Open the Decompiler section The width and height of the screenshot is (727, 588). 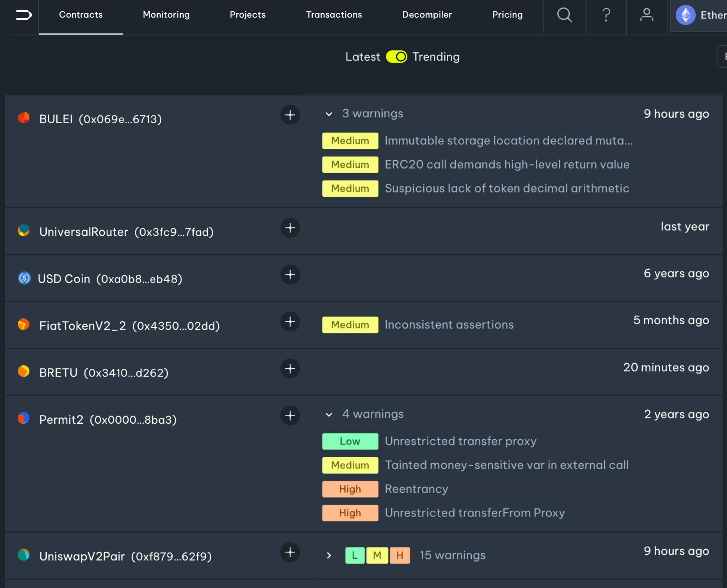point(427,15)
